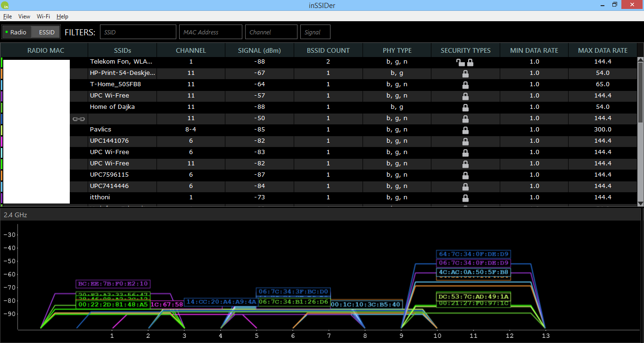Click lock icon on UPC1441076 row
The height and width of the screenshot is (343, 644).
click(465, 141)
